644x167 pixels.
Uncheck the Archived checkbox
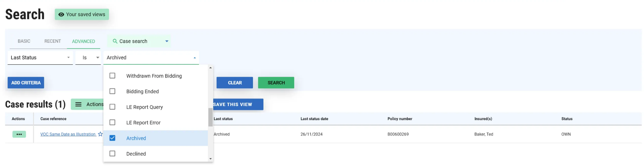tap(112, 138)
